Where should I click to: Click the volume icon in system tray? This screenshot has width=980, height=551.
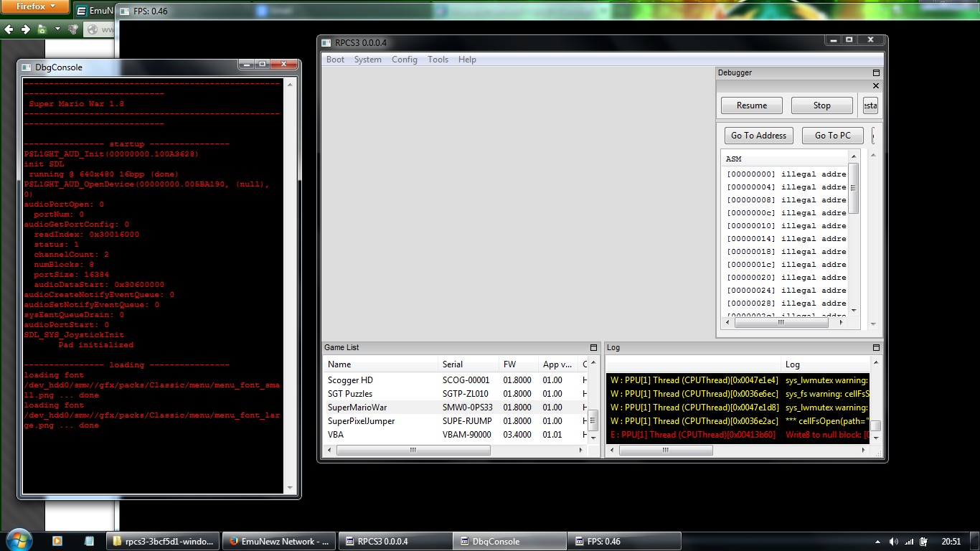[893, 542]
